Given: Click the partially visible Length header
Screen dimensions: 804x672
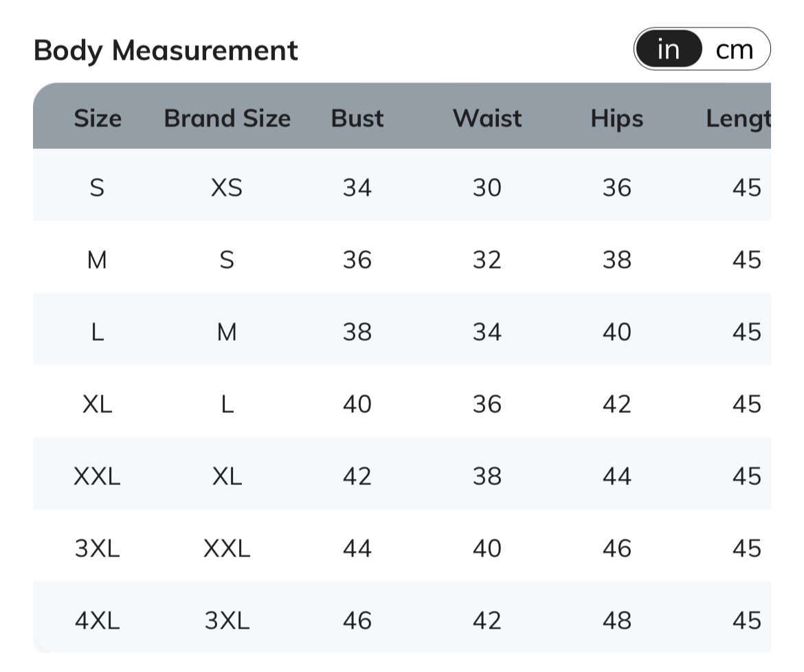Looking at the screenshot, I should point(738,119).
